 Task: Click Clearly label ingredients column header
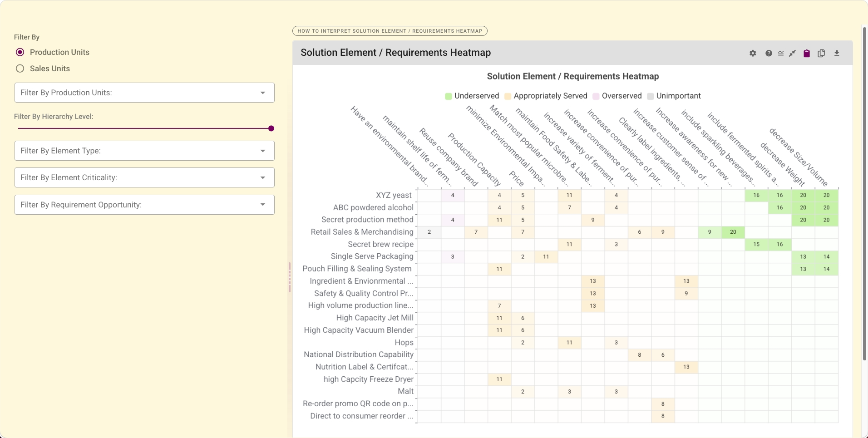[x=652, y=152]
